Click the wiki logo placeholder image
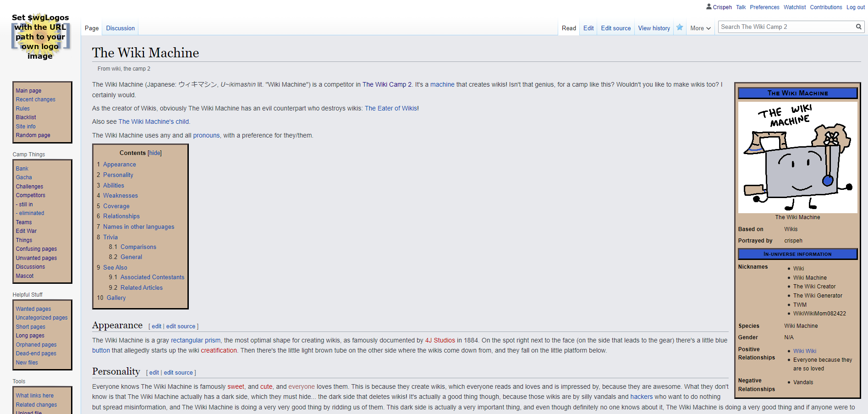This screenshot has height=414, width=868. pos(40,37)
